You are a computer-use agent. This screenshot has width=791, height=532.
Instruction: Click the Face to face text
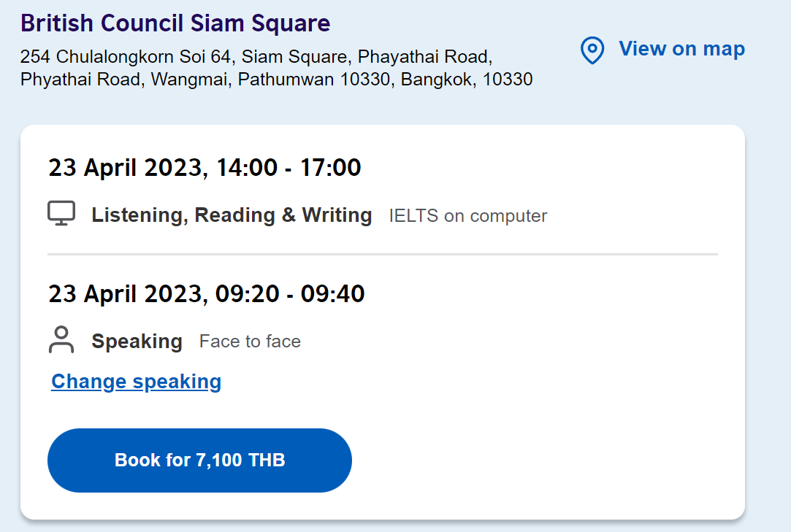click(x=250, y=342)
